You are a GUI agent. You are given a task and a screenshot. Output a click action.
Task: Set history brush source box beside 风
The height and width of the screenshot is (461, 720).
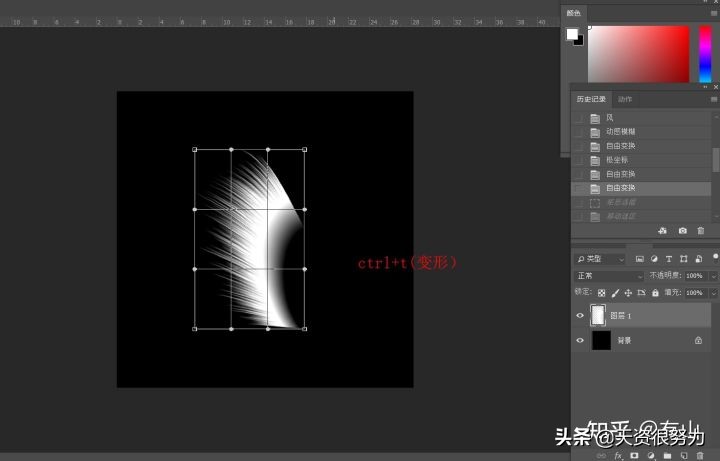tap(579, 118)
